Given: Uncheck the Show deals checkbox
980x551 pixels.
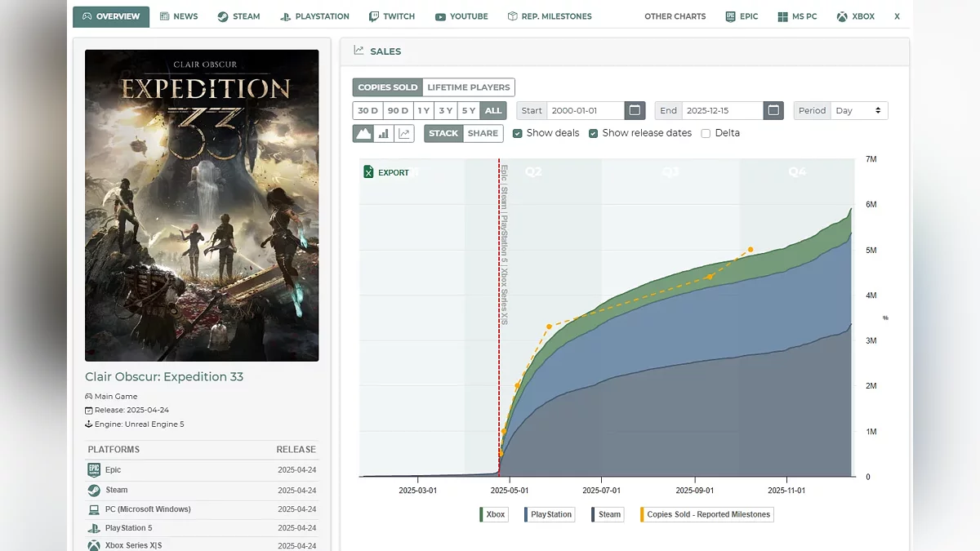Looking at the screenshot, I should coord(518,133).
